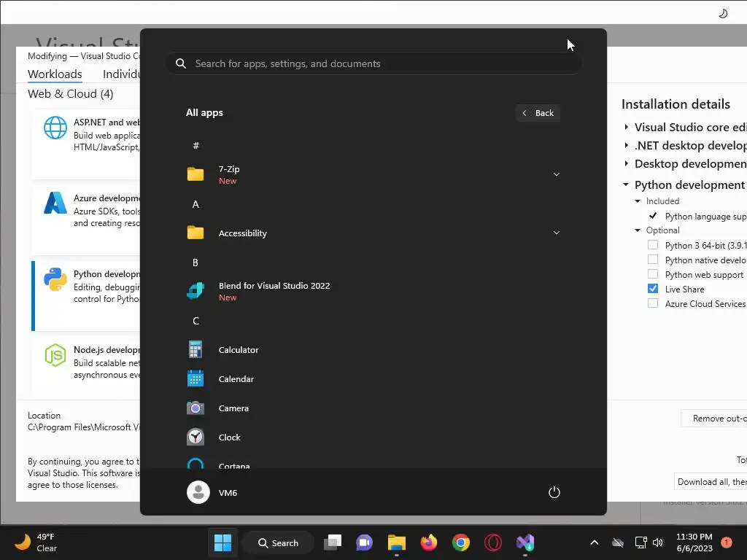Open the Chat app in taskbar

coord(365,542)
